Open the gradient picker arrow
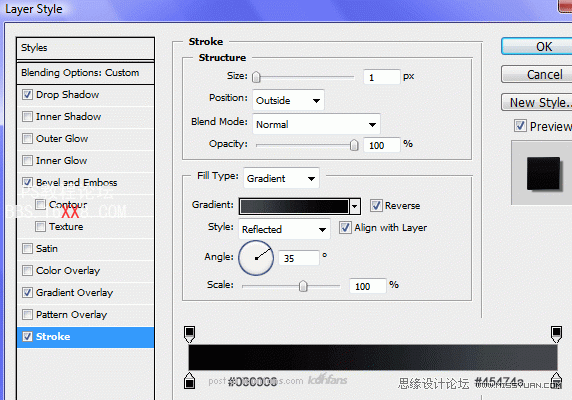 pos(355,206)
